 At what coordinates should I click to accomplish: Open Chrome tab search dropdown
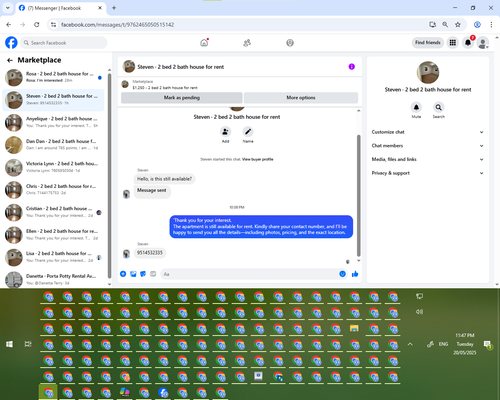point(8,8)
